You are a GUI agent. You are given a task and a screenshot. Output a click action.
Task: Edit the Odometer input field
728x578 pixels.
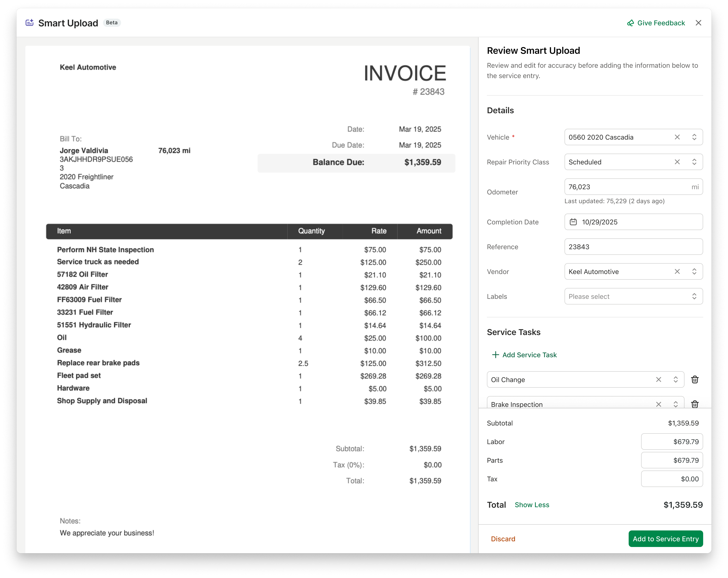(634, 187)
